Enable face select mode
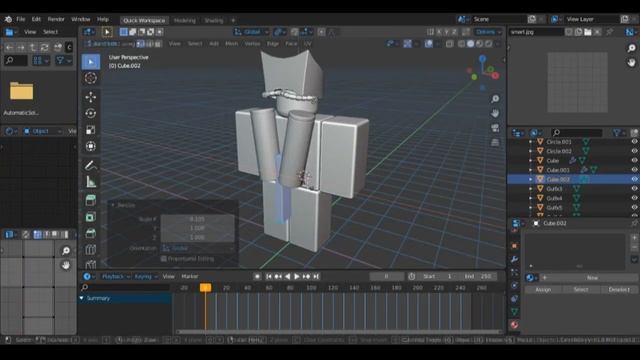The height and width of the screenshot is (360, 640). (x=158, y=44)
